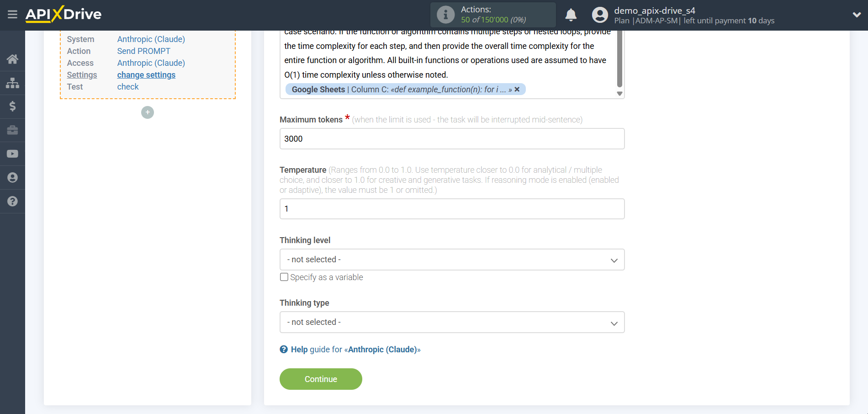Open the hamburger menu
This screenshot has height=414, width=868.
[12, 15]
